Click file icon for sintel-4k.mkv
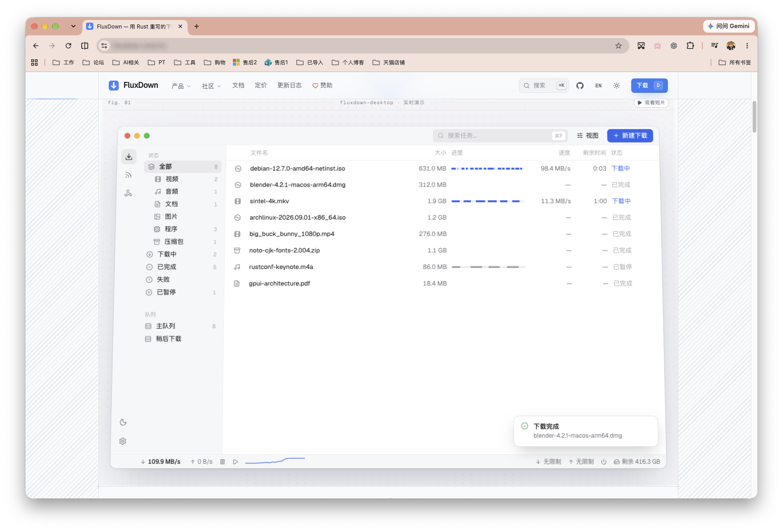The width and height of the screenshot is (783, 532). pos(237,201)
